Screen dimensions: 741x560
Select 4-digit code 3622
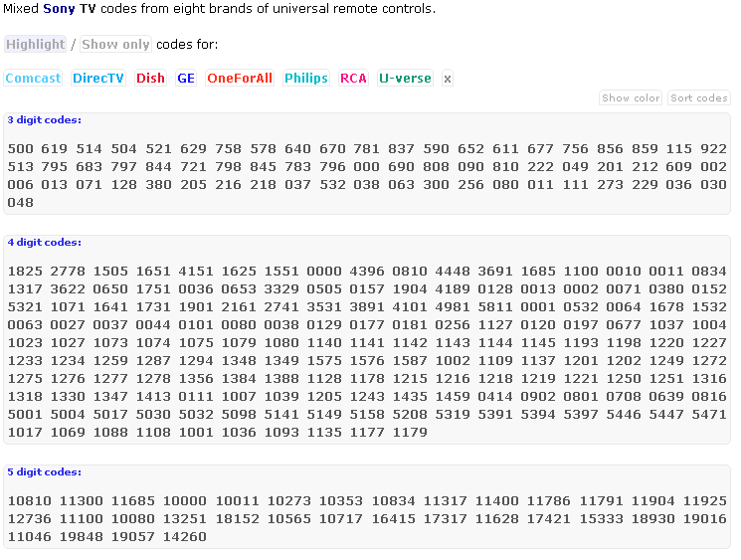(68, 289)
